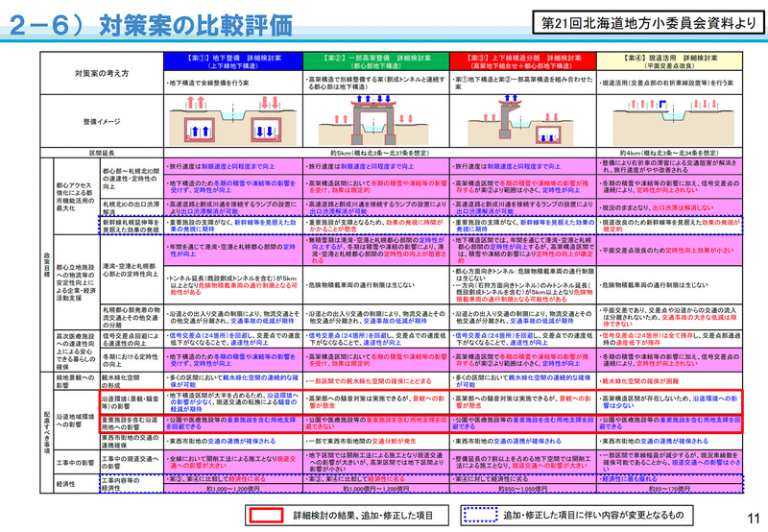This screenshot has width=768, height=532.
Task: Click the 新幹線札幌延伸等を見据えた効果の発現 label
Action: point(132,226)
